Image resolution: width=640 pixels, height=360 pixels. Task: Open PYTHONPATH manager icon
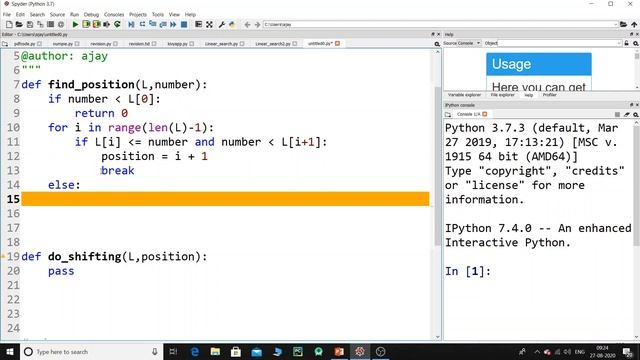click(232, 24)
